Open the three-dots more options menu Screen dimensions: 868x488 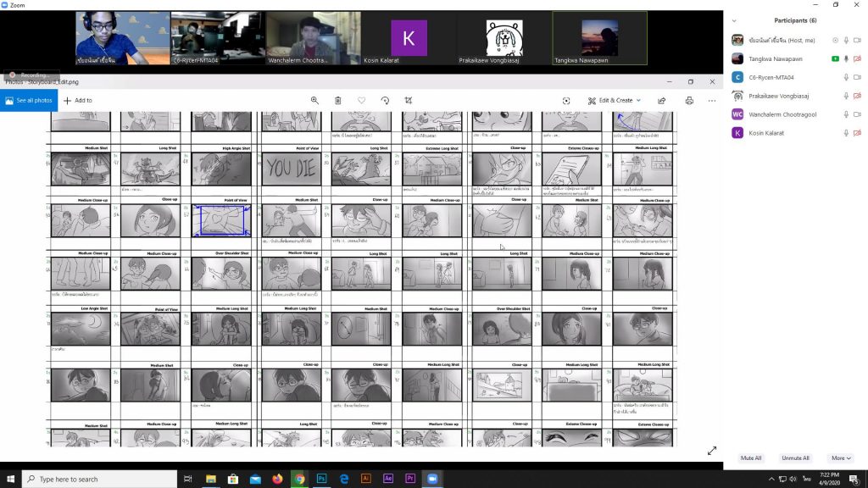(712, 100)
